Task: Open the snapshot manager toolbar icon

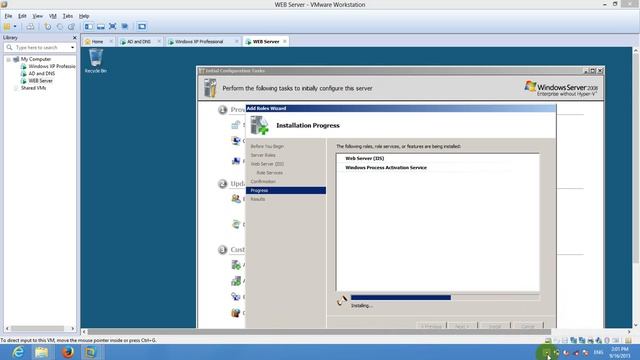Action: 71,27
